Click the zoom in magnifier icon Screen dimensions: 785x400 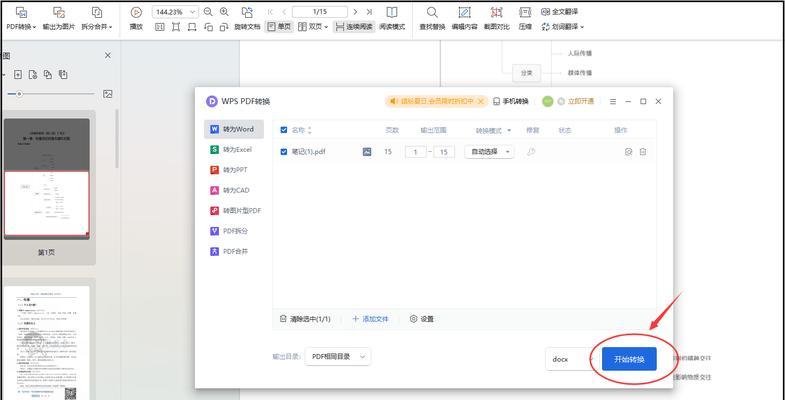224,12
